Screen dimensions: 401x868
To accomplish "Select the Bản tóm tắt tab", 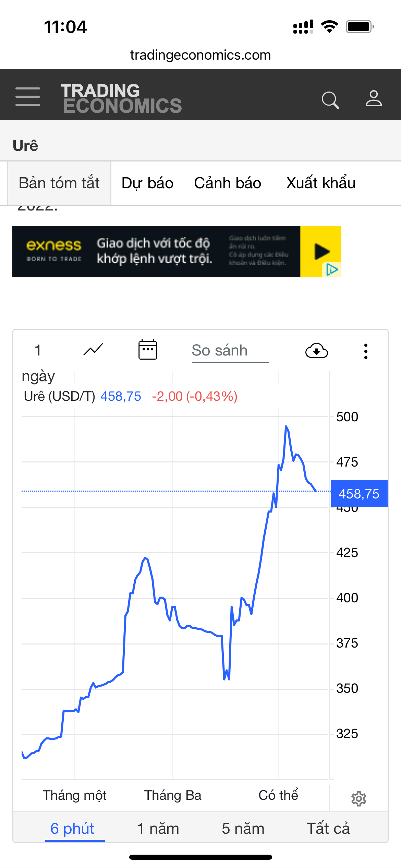I will (59, 183).
